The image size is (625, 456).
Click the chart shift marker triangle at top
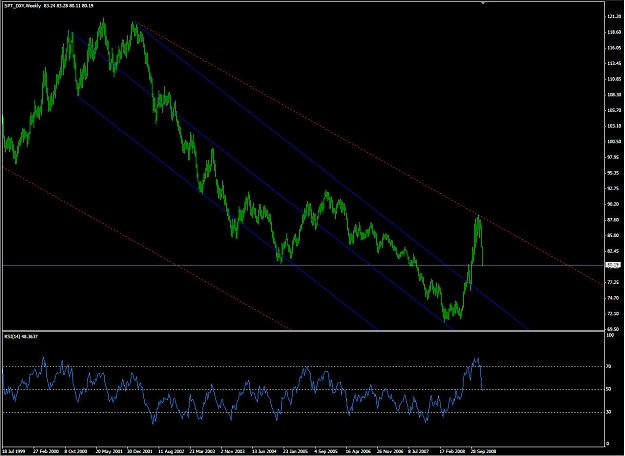[483, 3]
